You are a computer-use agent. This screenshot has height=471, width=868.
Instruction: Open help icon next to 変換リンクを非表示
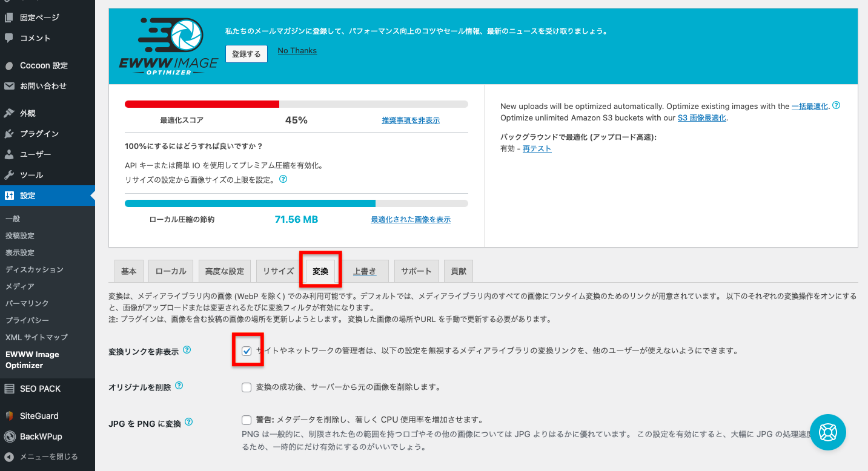pyautogui.click(x=187, y=350)
